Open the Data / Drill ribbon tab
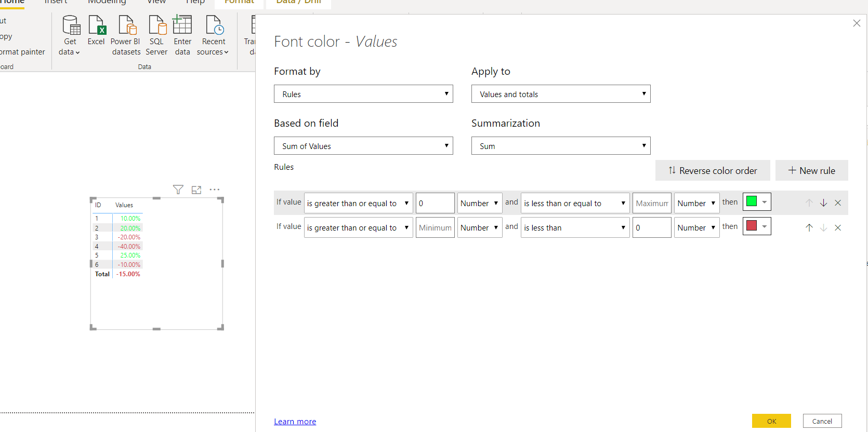The width and height of the screenshot is (868, 432). click(x=299, y=3)
